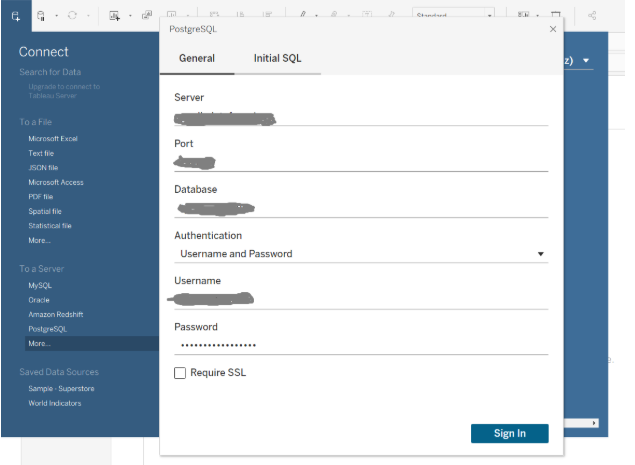Viewport: 635px width, 465px height.
Task: Click the sort ascending icon
Action: click(240, 15)
